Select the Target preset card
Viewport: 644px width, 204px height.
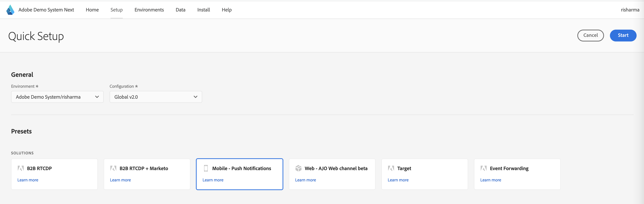(x=425, y=174)
